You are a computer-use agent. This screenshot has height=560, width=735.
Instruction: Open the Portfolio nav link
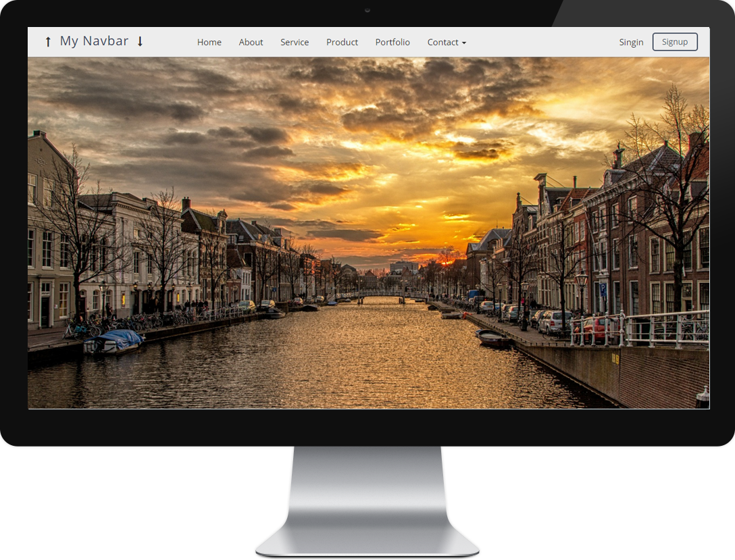point(392,42)
